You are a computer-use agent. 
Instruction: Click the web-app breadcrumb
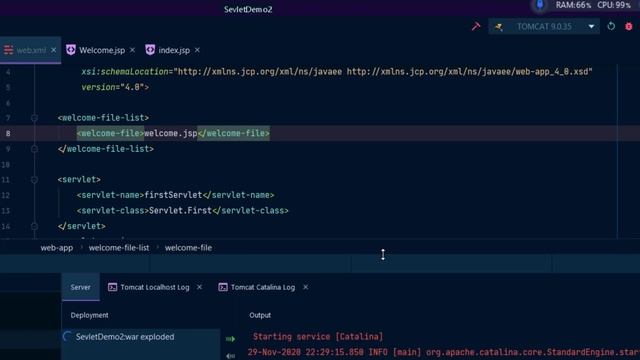[x=57, y=248]
